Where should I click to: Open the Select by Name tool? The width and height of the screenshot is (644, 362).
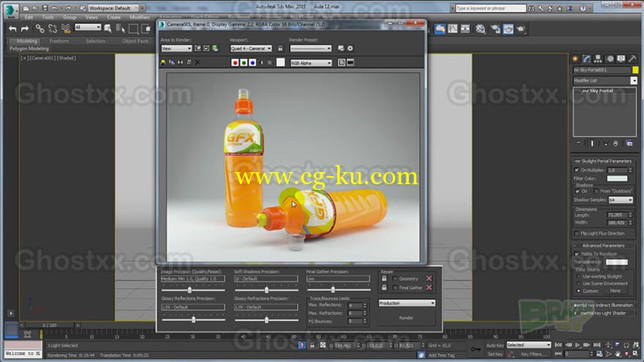pos(120,28)
